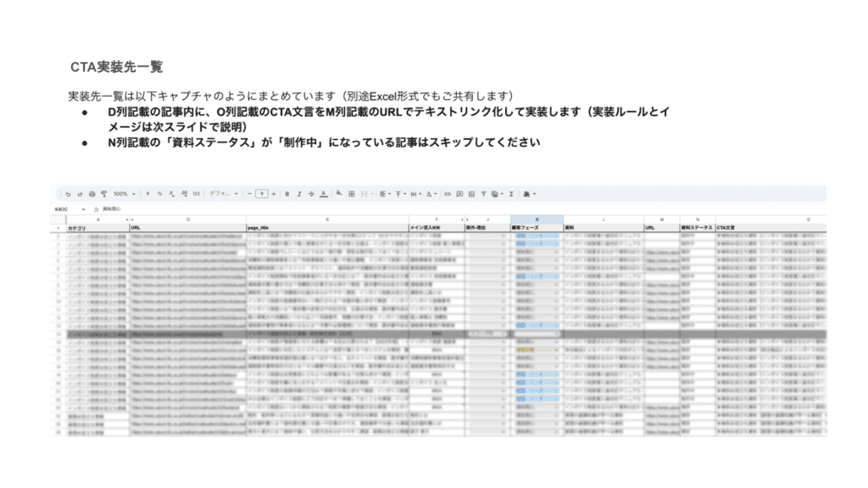Increase font size with plus button
This screenshot has width=868, height=488.
pyautogui.click(x=274, y=194)
